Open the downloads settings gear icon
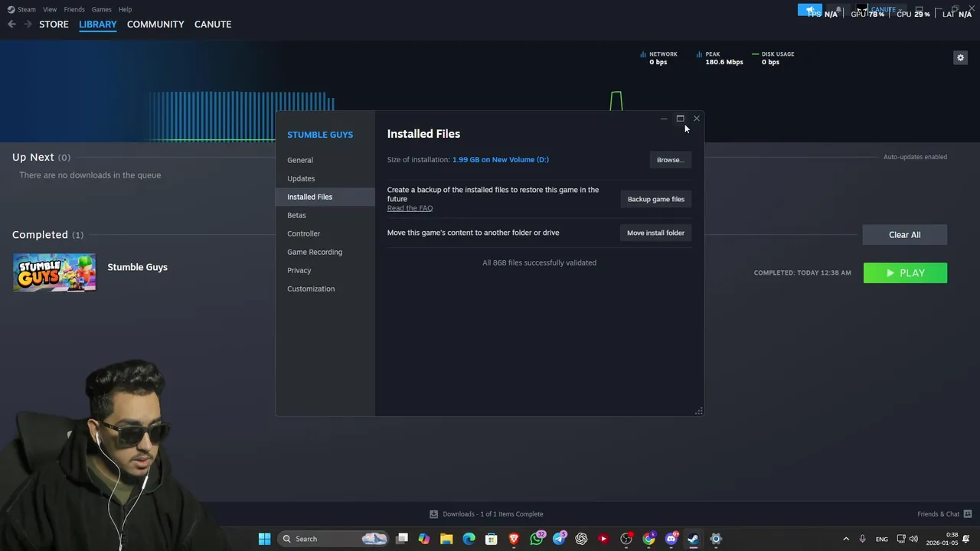 (960, 57)
